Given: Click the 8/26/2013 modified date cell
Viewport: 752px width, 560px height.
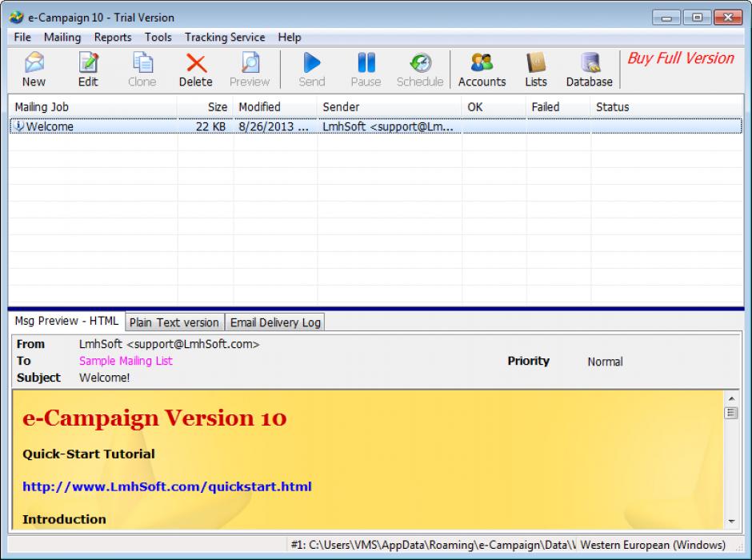Looking at the screenshot, I should click(x=274, y=126).
